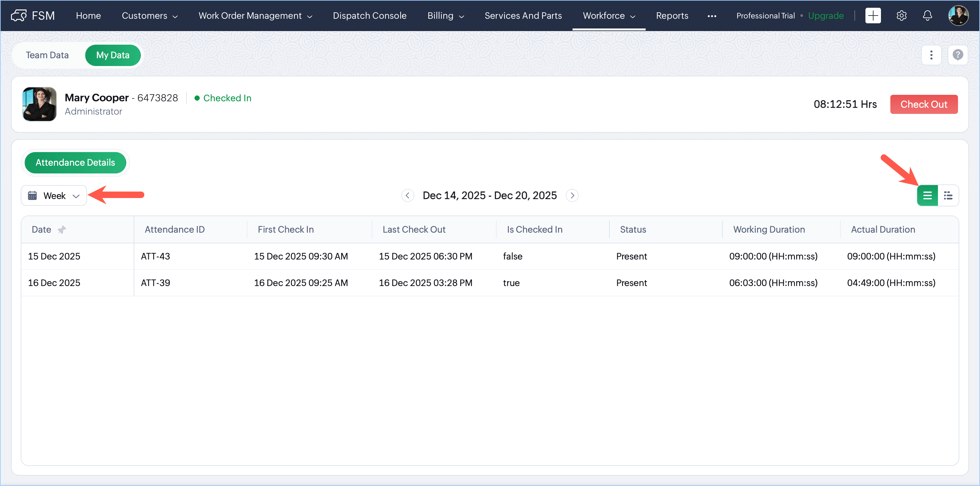This screenshot has width=980, height=486.
Task: Click the Upgrade link
Action: tap(826, 16)
